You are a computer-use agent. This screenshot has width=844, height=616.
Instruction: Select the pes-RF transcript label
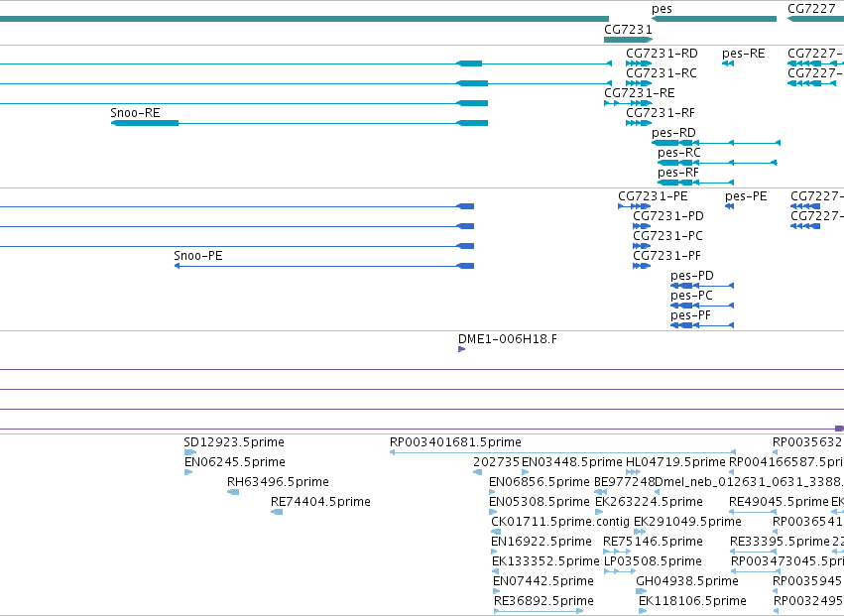[x=678, y=173]
